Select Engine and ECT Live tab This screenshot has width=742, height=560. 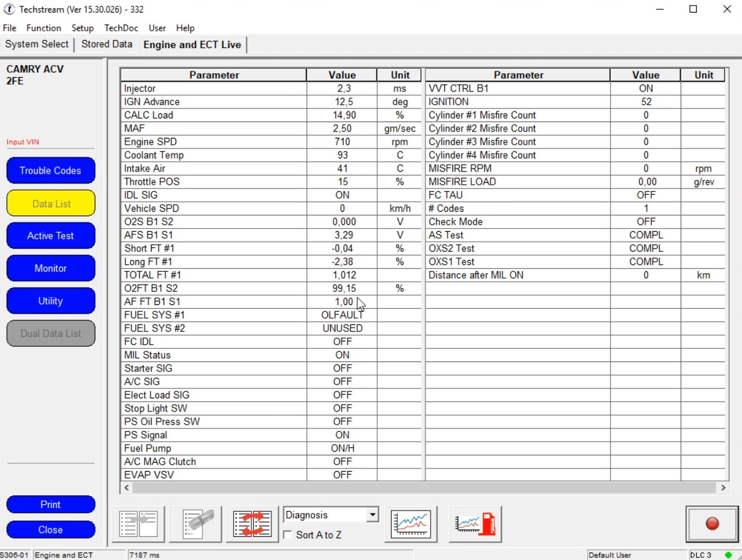tap(192, 44)
